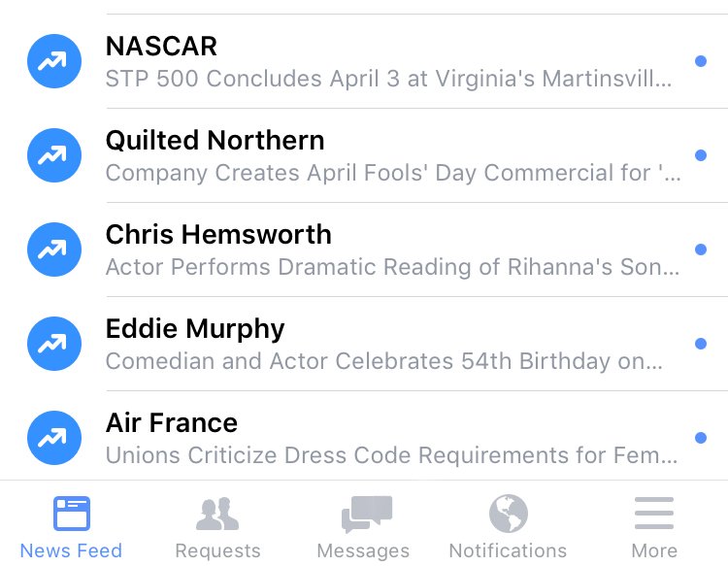Tap the blue dot on Quilted Northern row
Image resolution: width=728 pixels, height=566 pixels.
(x=701, y=155)
